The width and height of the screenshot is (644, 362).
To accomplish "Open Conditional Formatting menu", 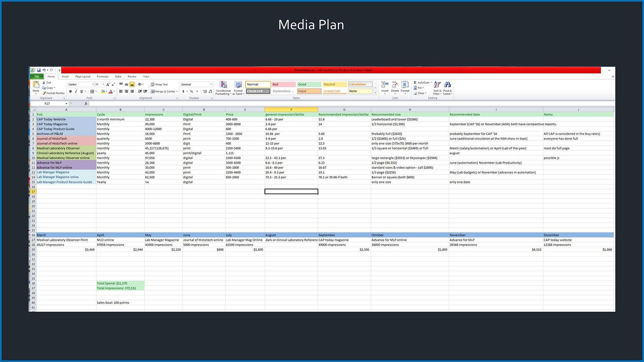I will coord(223,88).
